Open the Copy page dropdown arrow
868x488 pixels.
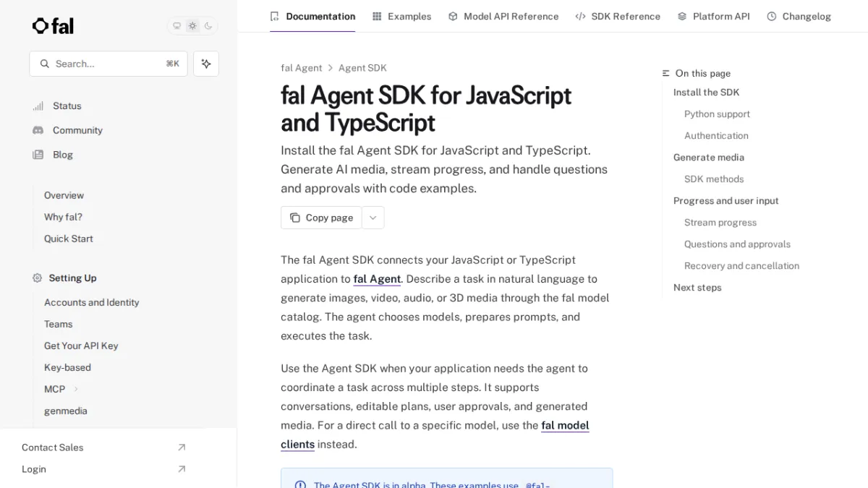pos(373,218)
